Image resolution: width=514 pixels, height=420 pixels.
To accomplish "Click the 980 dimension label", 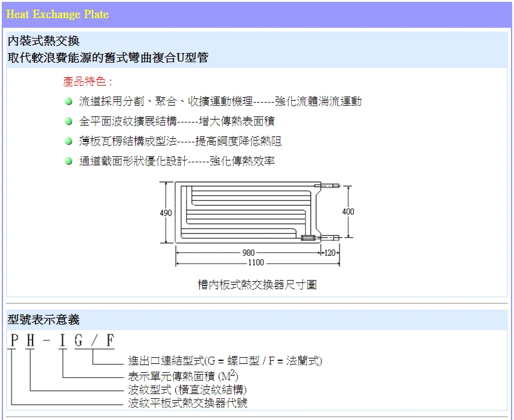I will pyautogui.click(x=248, y=253).
